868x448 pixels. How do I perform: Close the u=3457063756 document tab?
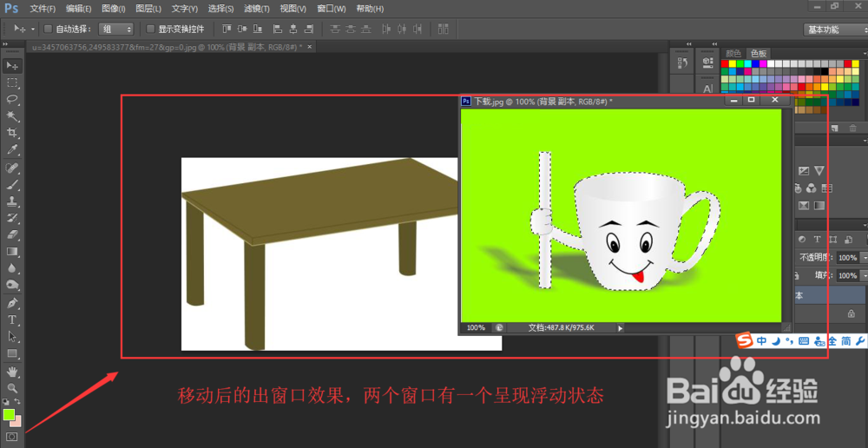(x=310, y=47)
